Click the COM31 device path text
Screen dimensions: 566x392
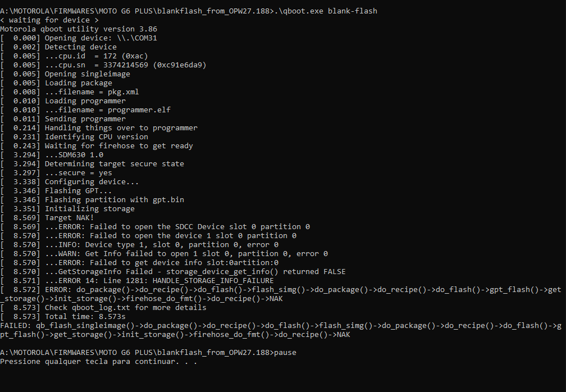[x=137, y=38]
